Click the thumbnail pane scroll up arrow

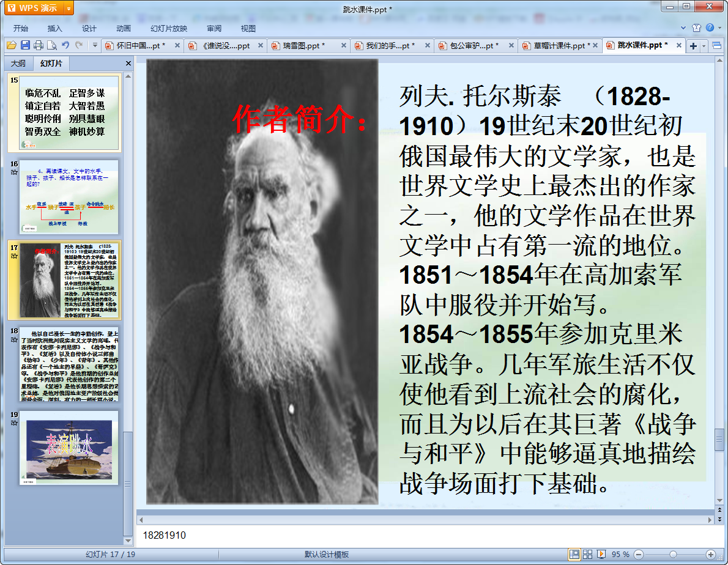[128, 76]
